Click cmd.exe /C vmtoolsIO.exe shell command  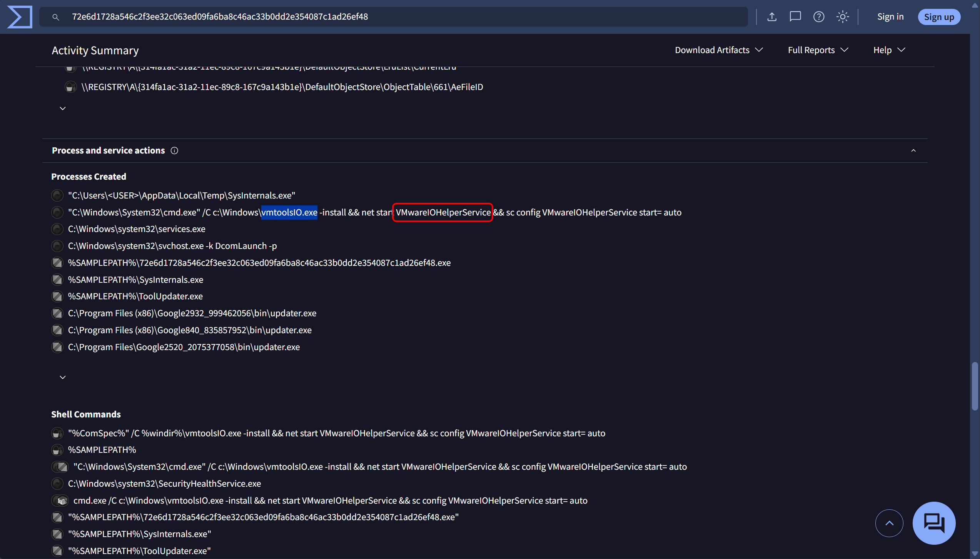[330, 501]
